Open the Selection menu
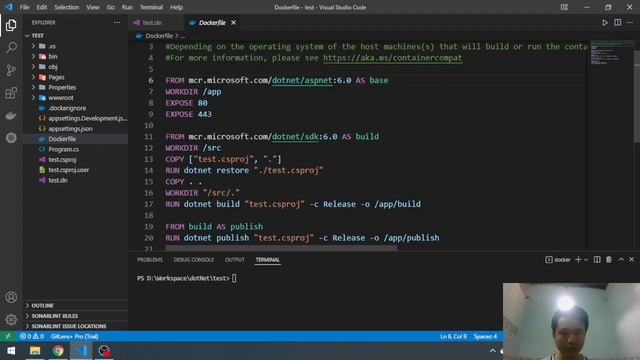The image size is (640, 360). coord(67,7)
